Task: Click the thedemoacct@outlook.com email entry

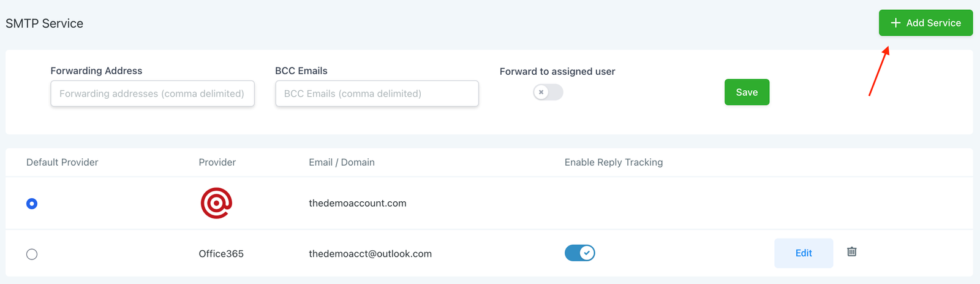Action: point(370,253)
